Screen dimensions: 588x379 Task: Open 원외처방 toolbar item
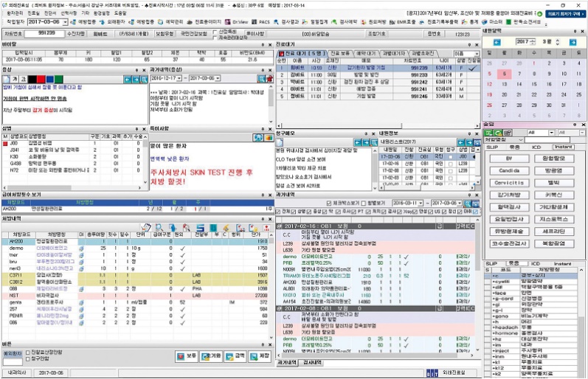[373, 22]
